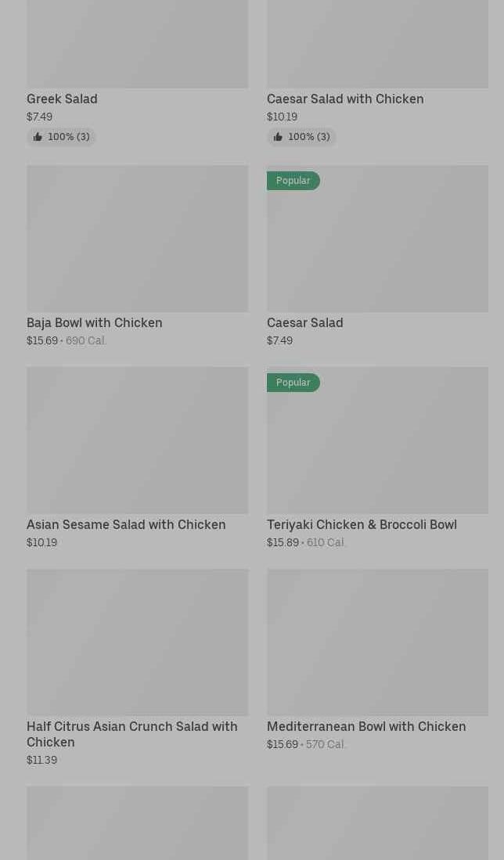Viewport: 504px width, 860px height.
Task: Open Teriyaki Chicken & Broccoli Bowl image
Action: click(377, 448)
